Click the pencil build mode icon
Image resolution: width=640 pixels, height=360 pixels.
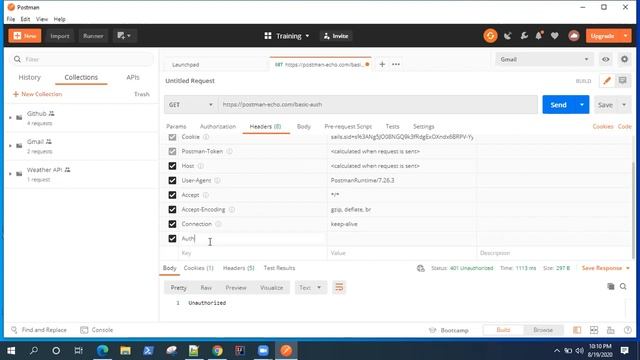pos(607,81)
